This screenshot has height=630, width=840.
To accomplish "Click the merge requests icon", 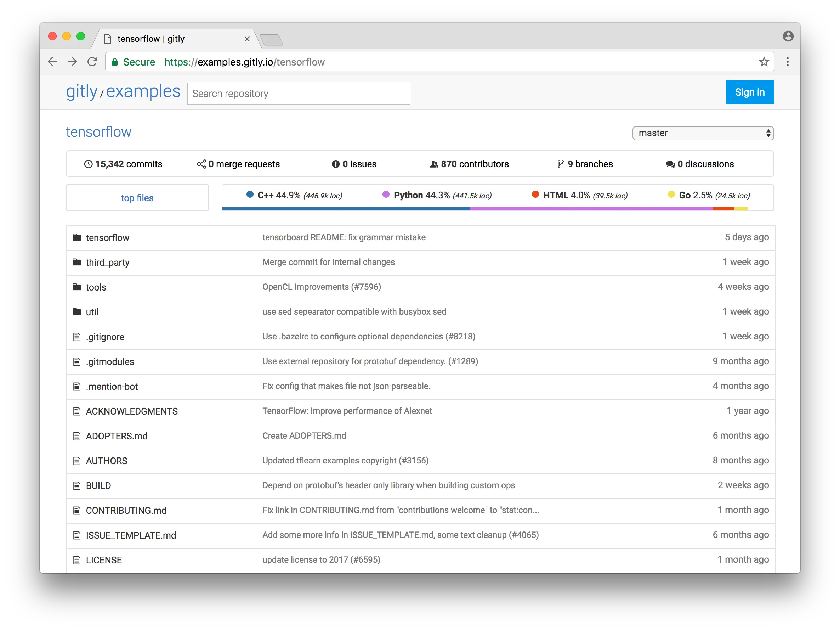I will [202, 164].
